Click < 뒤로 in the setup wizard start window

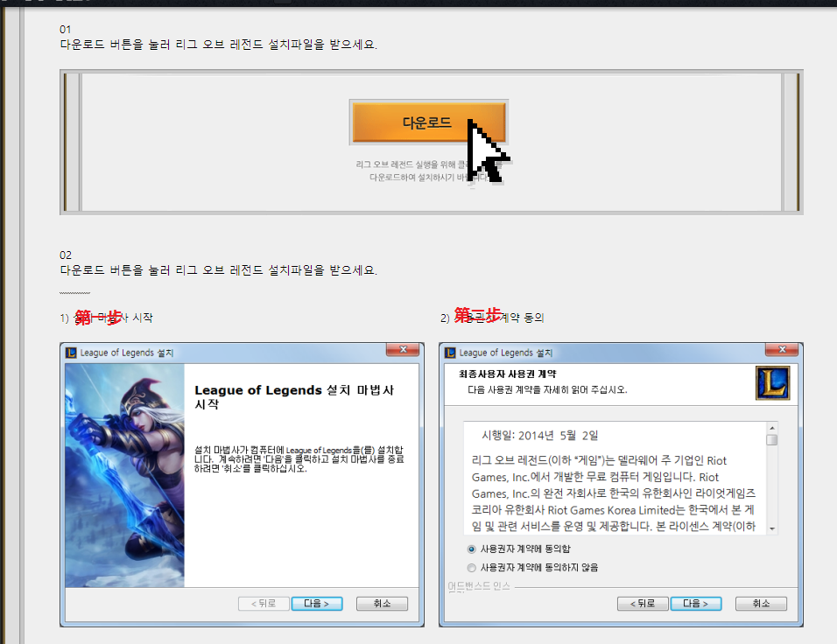pyautogui.click(x=263, y=604)
